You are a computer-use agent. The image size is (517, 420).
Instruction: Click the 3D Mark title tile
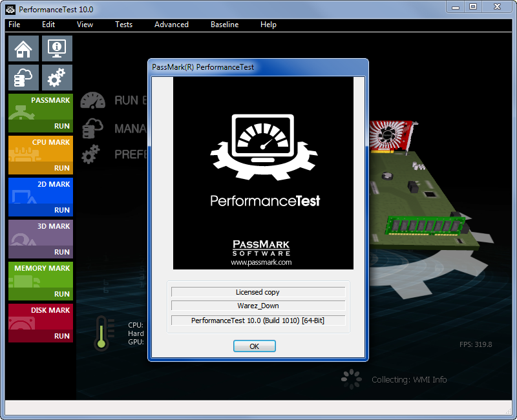pyautogui.click(x=41, y=233)
